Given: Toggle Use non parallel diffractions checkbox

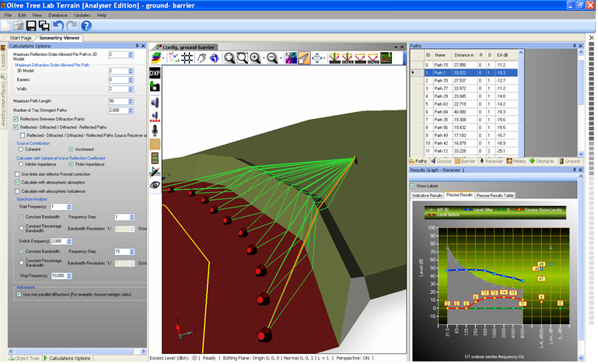Looking at the screenshot, I should click(x=19, y=295).
